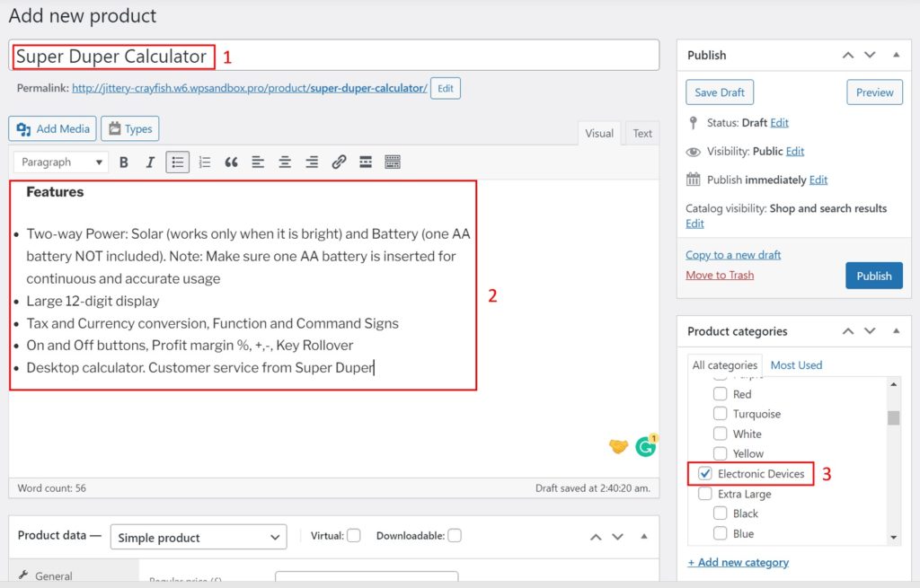Click Save Draft
This screenshot has width=920, height=588.
[x=720, y=92]
